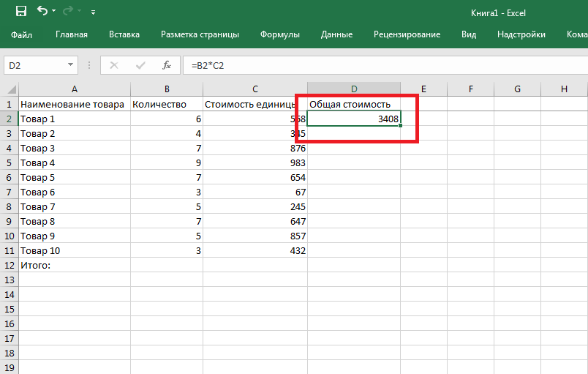Select the Общая стоимость header cell
This screenshot has width=588, height=374.
point(353,104)
